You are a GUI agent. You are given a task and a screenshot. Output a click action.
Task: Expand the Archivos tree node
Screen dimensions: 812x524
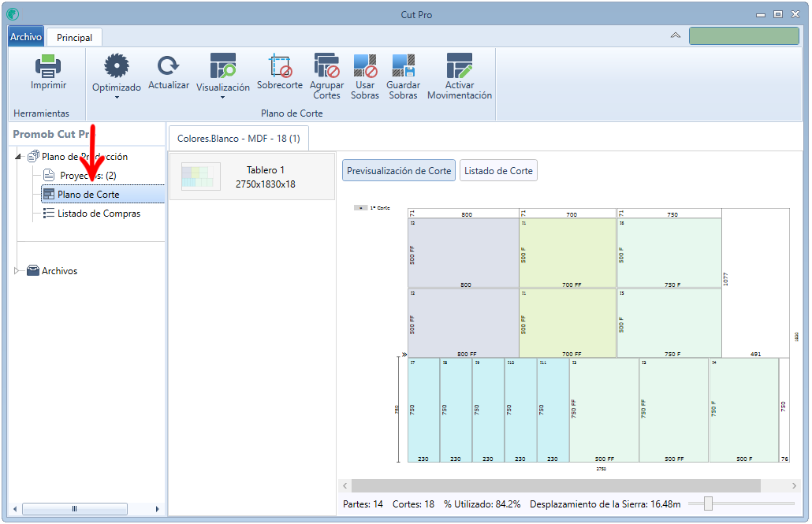tap(17, 271)
